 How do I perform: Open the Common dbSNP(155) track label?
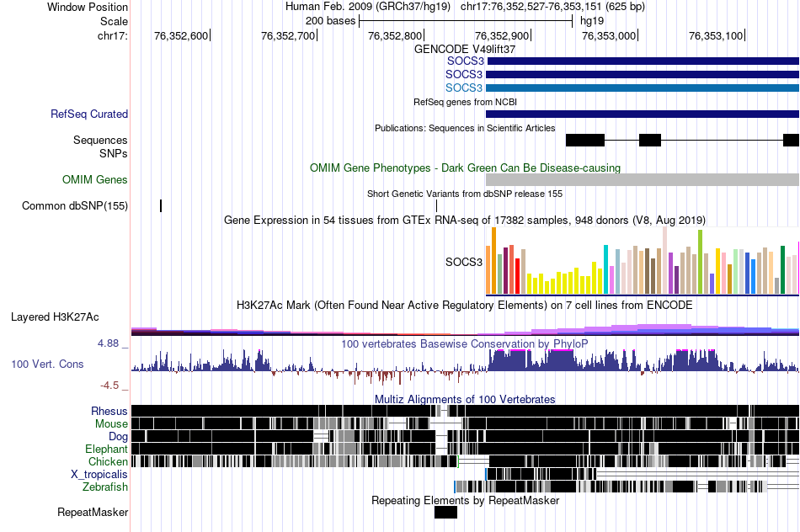[75, 206]
